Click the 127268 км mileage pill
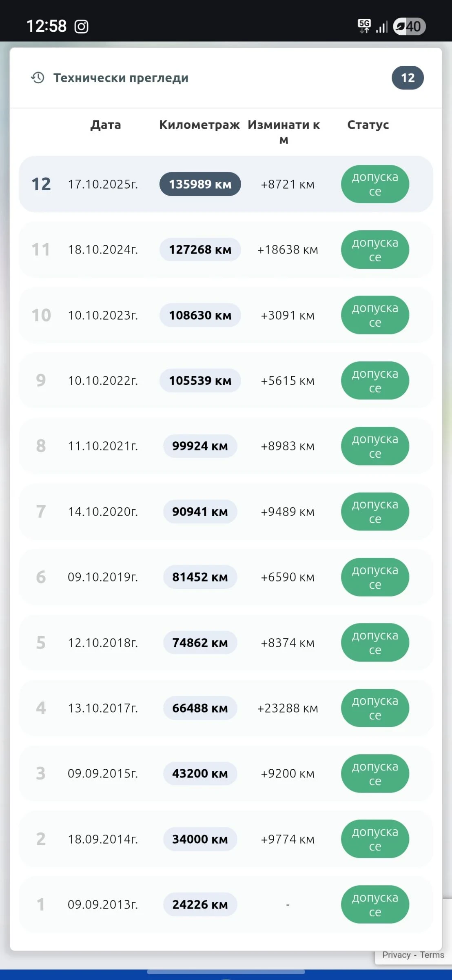 click(200, 249)
